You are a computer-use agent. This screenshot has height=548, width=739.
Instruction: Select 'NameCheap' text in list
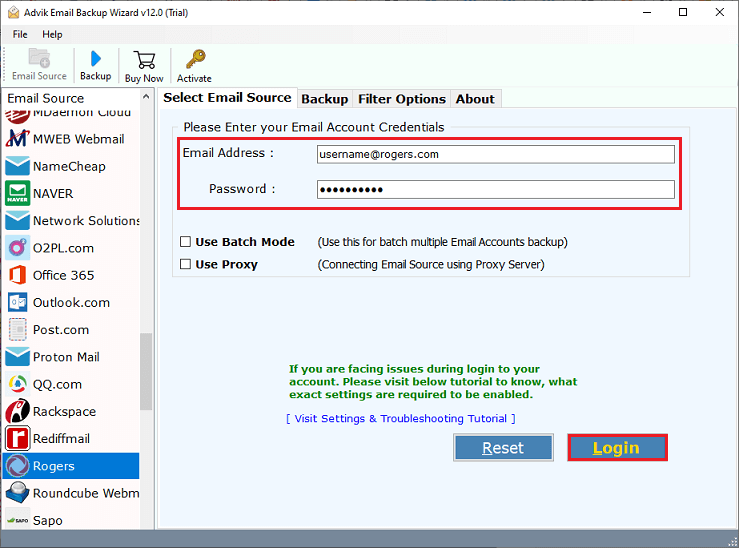coord(69,166)
